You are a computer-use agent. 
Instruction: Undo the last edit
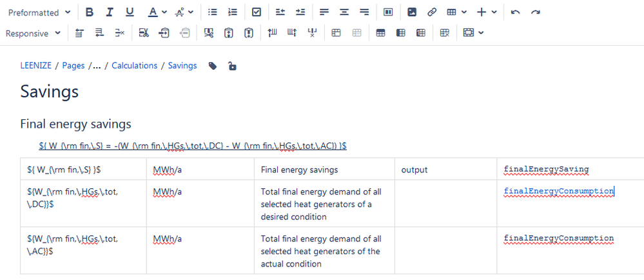(516, 12)
